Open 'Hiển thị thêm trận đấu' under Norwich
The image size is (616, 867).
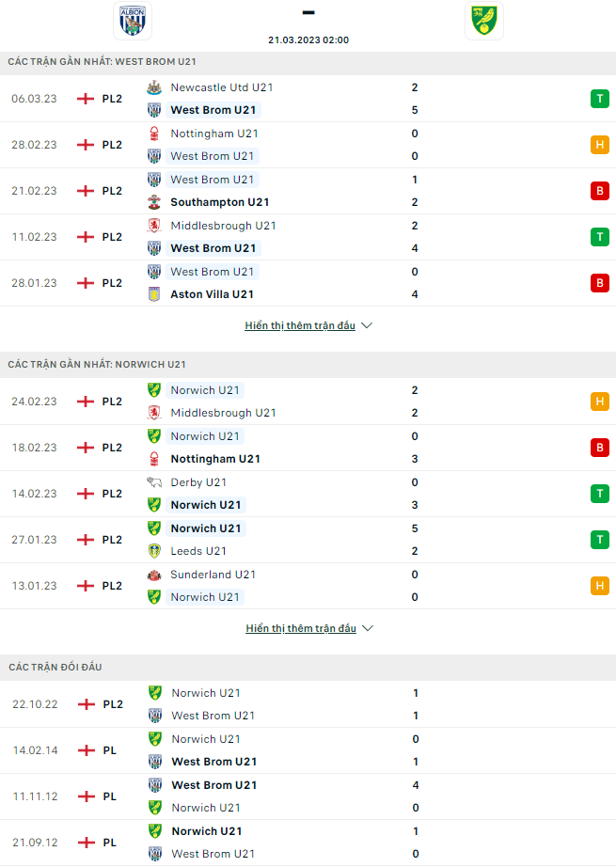[300, 628]
